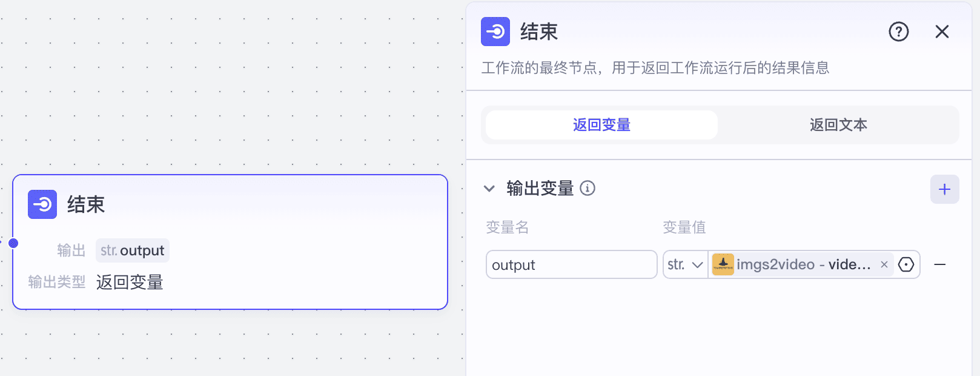
Task: Click the left connection dot of the 结束 node
Action: coord(12,244)
